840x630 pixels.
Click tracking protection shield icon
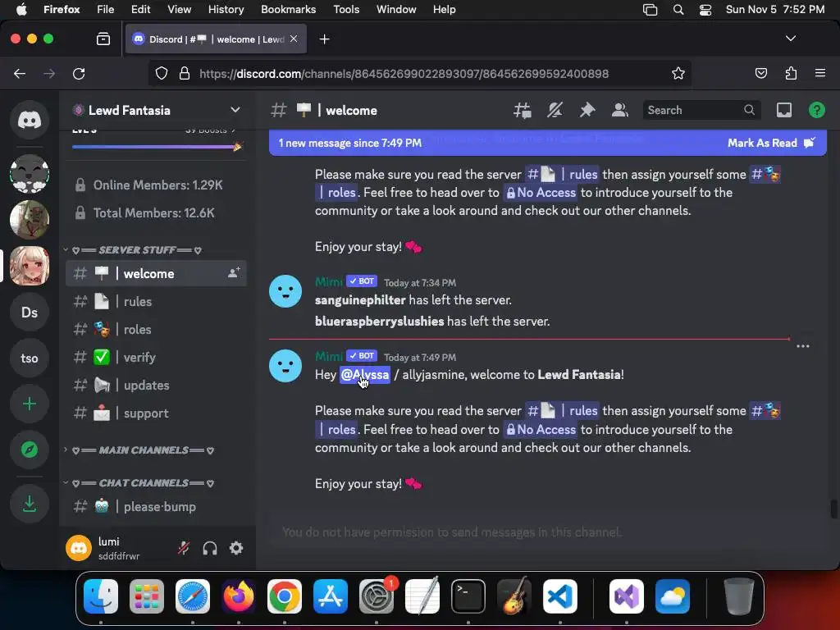pyautogui.click(x=162, y=73)
